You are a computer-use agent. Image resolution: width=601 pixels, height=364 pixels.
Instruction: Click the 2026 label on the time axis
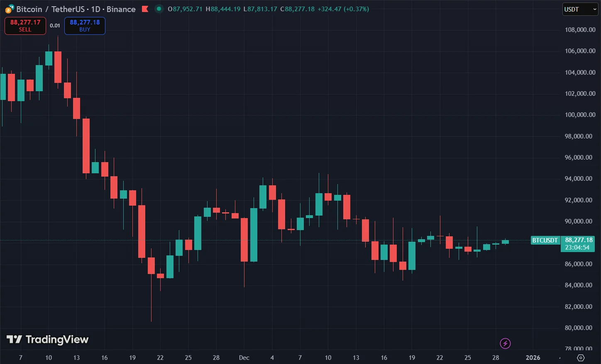click(x=533, y=357)
